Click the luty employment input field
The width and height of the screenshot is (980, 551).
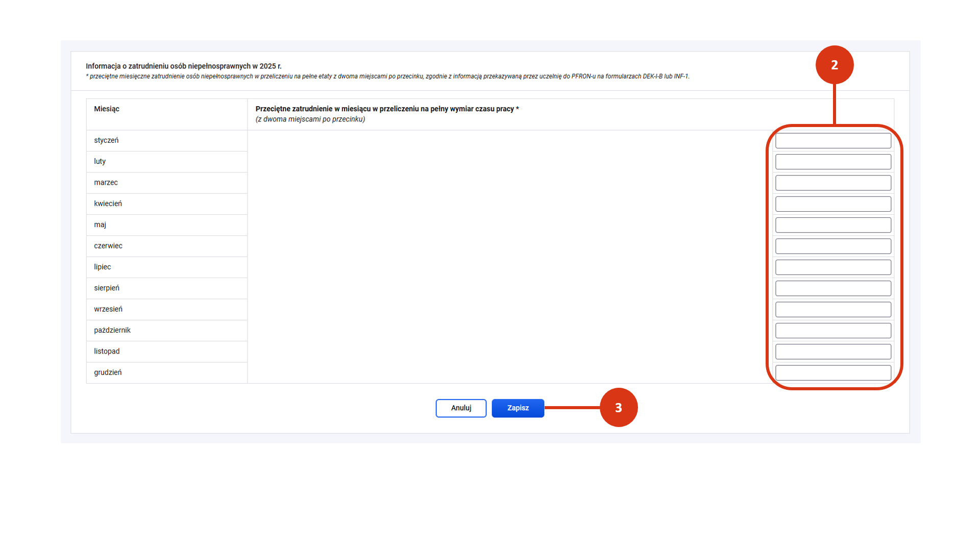(833, 162)
